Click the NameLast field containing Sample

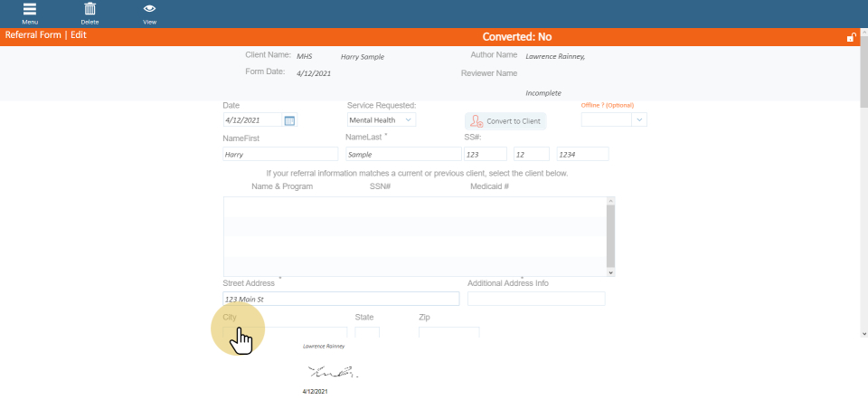tap(403, 155)
